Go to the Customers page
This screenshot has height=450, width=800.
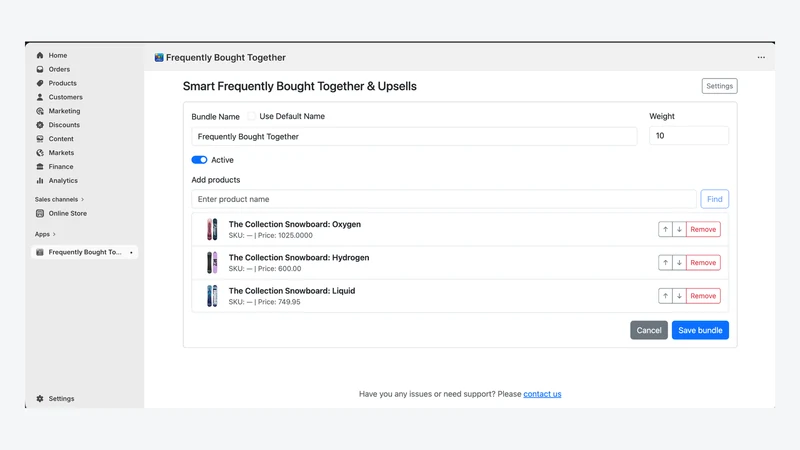point(65,97)
